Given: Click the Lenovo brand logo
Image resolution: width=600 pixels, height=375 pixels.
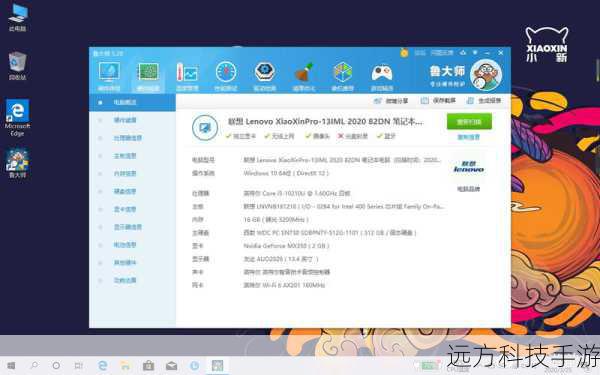Looking at the screenshot, I should [x=469, y=167].
